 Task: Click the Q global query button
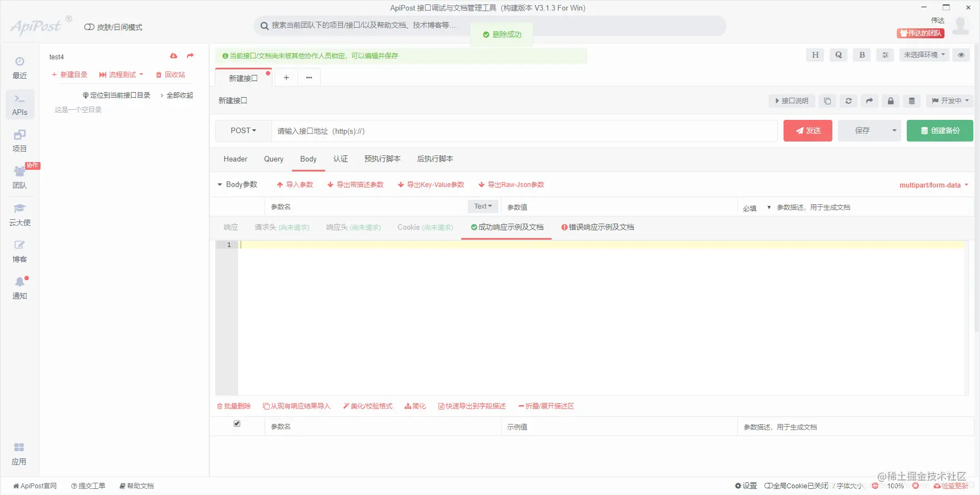tap(838, 55)
